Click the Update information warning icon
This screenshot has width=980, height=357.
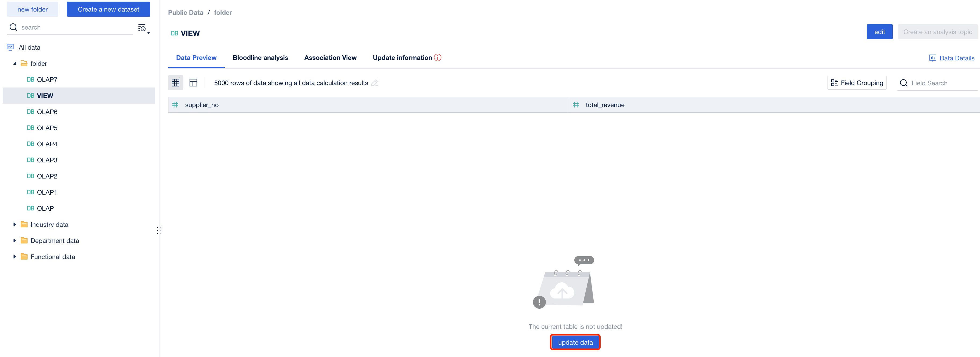[438, 57]
